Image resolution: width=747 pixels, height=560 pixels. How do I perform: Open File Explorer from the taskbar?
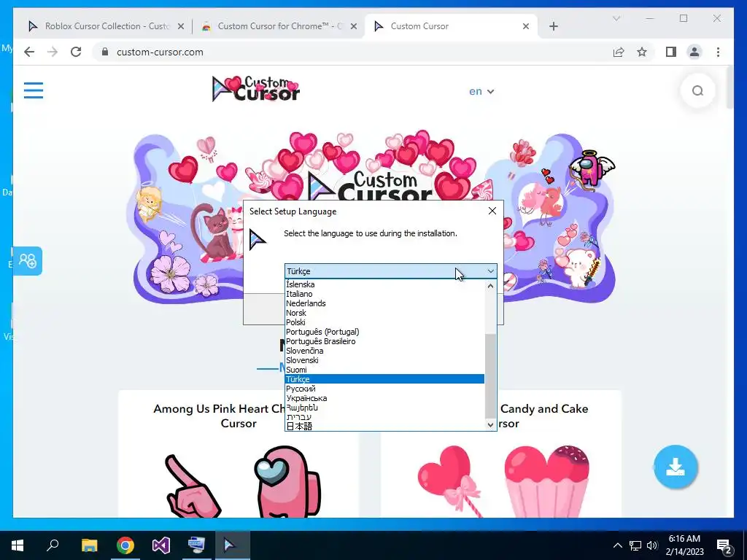[89, 545]
